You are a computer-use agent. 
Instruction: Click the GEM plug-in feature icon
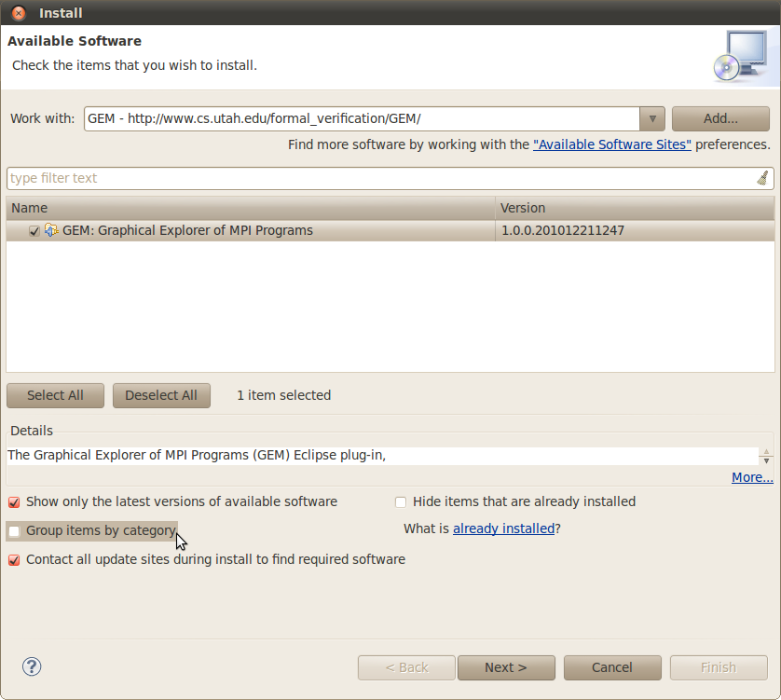point(51,230)
